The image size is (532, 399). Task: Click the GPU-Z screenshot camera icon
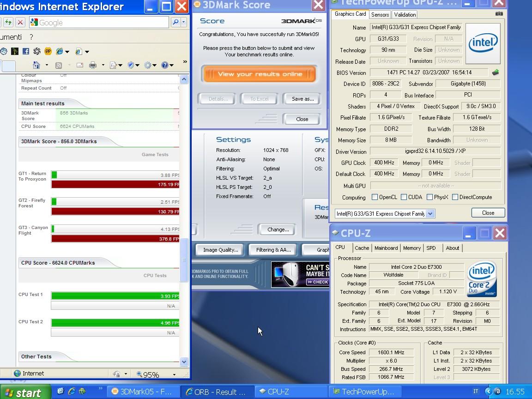[499, 13]
